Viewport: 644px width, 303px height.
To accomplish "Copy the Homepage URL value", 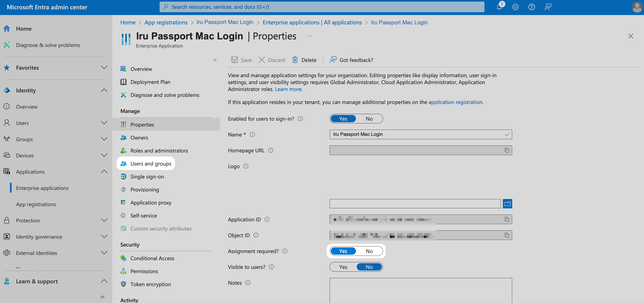I will tap(507, 150).
